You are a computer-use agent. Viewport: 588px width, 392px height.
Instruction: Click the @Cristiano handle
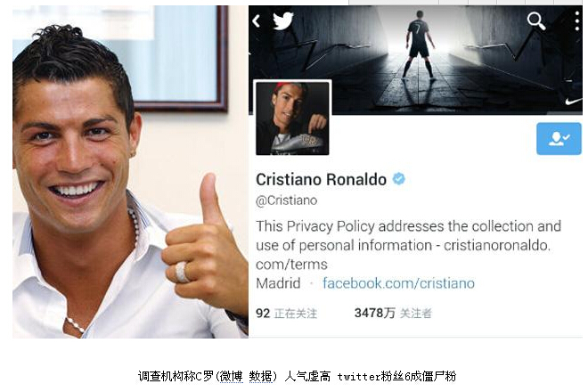[x=287, y=200]
